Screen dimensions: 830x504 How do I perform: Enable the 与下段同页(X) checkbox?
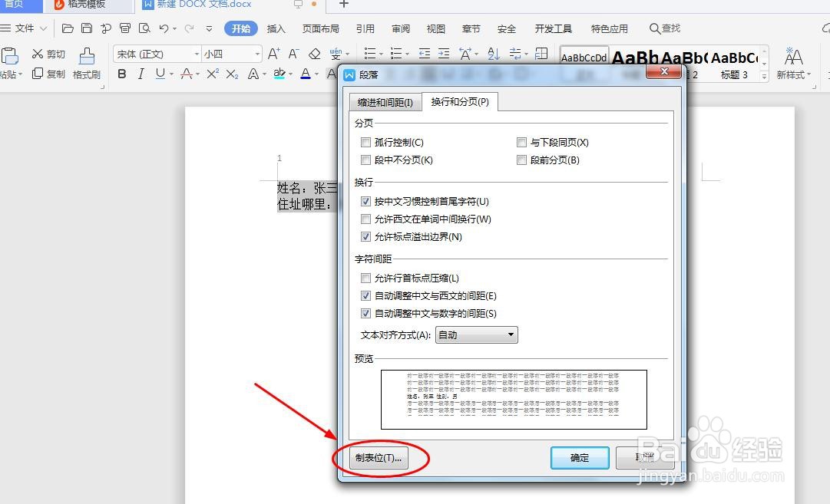tap(521, 142)
